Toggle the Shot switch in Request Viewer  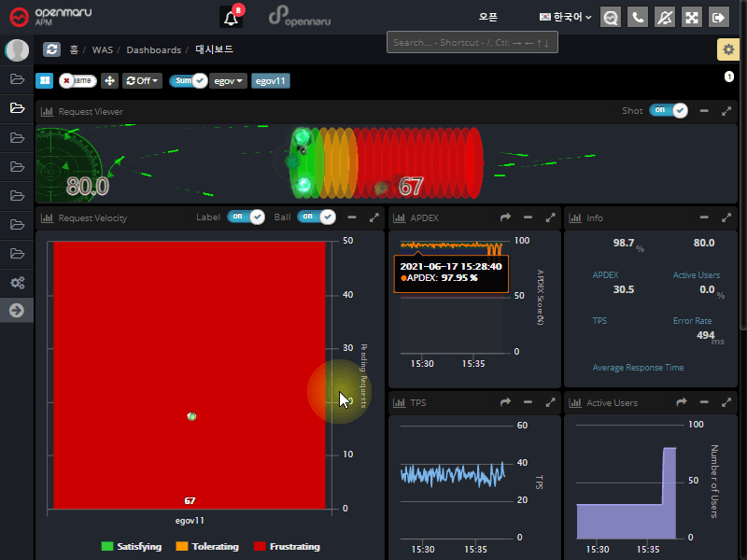click(x=669, y=111)
